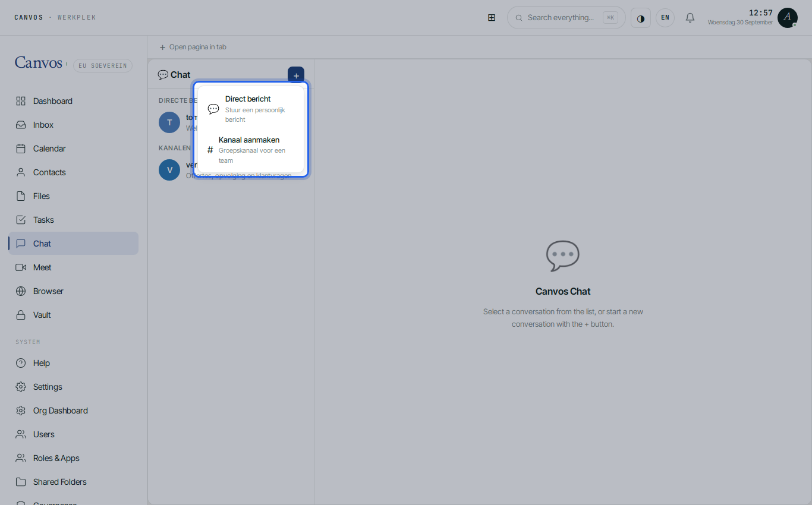The height and width of the screenshot is (505, 812).
Task: Click the EU SOEVEREIN badge
Action: click(103, 66)
